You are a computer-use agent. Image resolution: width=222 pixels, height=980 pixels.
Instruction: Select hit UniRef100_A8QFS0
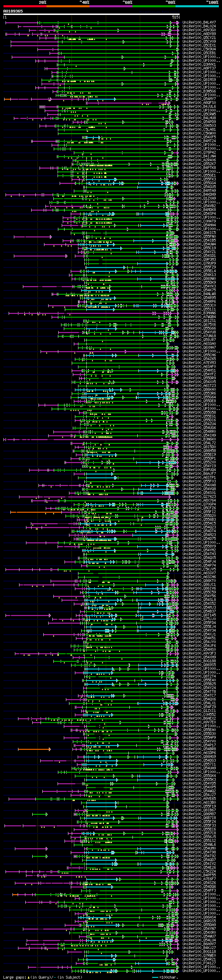pos(199,103)
